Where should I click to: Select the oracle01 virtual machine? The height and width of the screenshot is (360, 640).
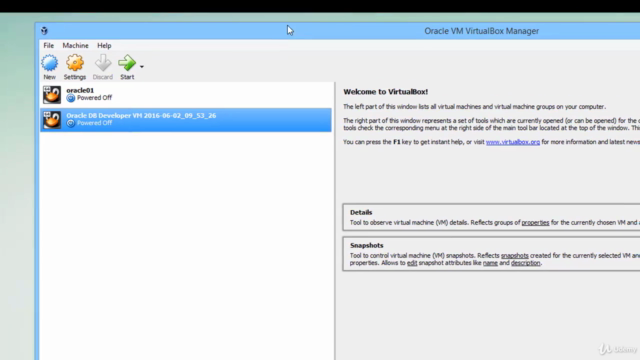click(x=186, y=94)
